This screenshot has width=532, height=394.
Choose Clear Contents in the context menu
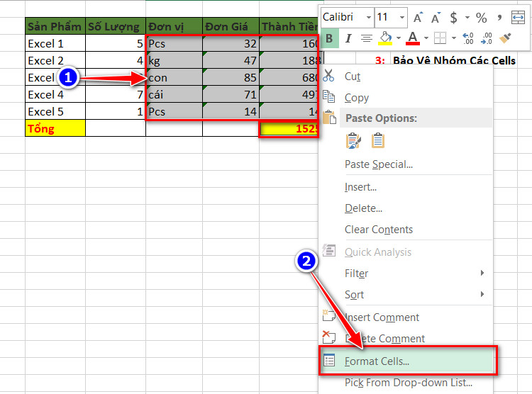(379, 230)
